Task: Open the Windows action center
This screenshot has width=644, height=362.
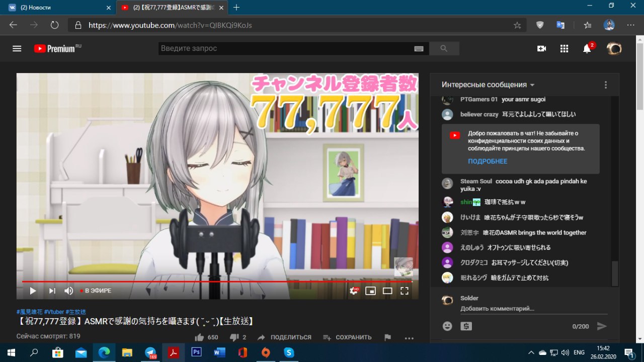Action: pos(629,352)
